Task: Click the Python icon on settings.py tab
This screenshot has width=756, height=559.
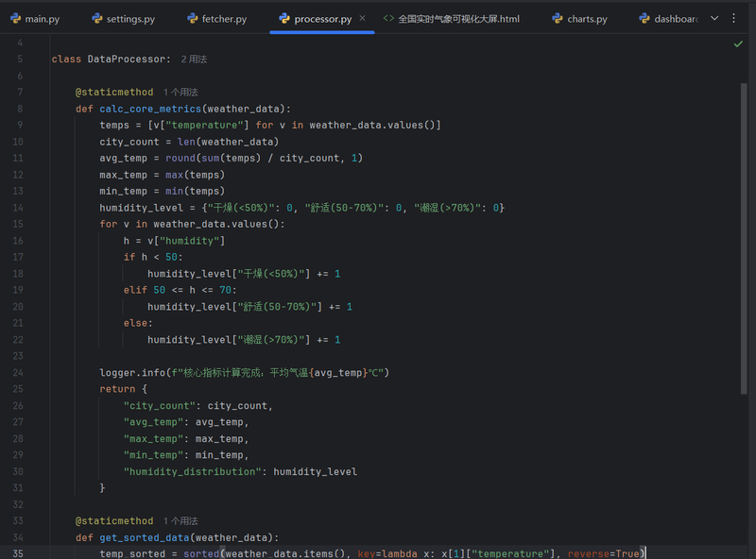Action: (97, 18)
